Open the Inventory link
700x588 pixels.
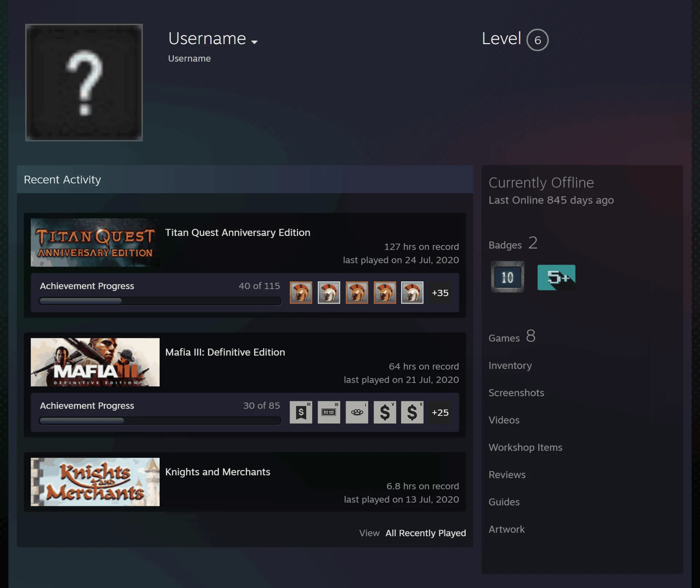pyautogui.click(x=510, y=365)
